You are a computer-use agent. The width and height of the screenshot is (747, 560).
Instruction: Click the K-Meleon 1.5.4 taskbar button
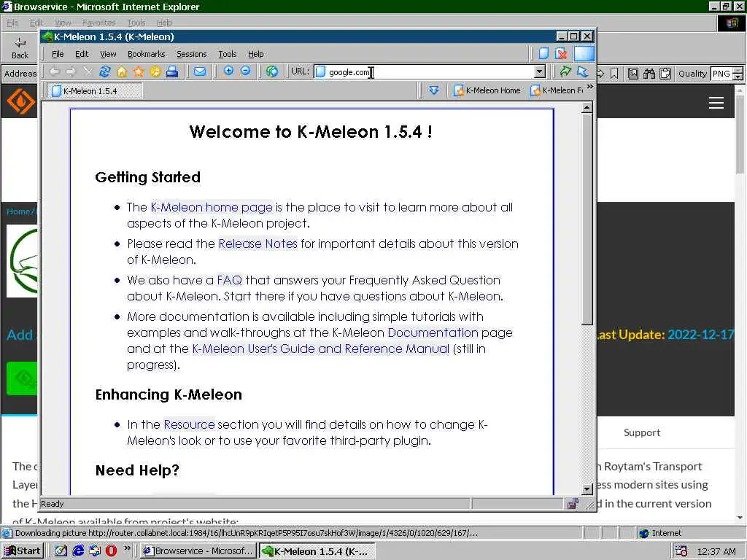[x=317, y=551]
